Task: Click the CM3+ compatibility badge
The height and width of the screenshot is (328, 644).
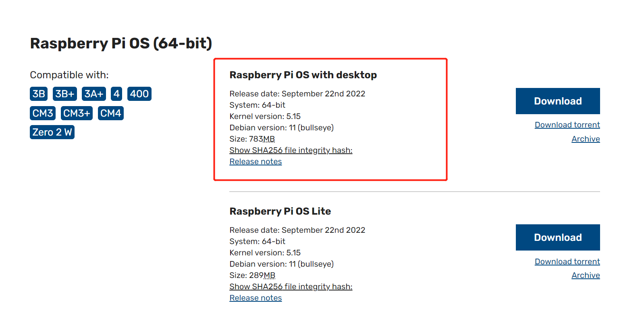Action: pos(77,113)
